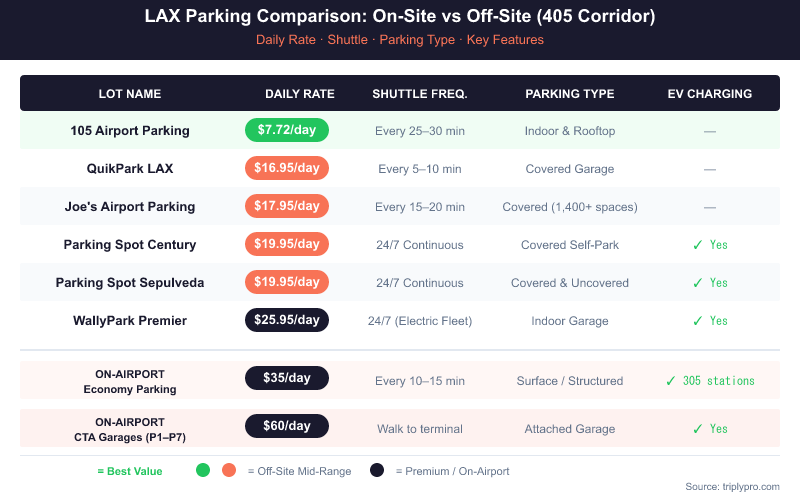The image size is (800, 500).
Task: Click the green legend dot
Action: [203, 470]
